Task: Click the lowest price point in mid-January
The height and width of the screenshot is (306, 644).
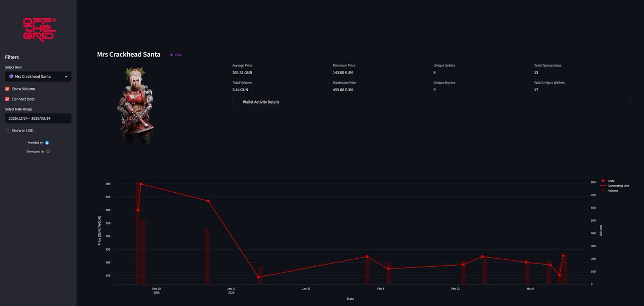Action: pos(259,277)
